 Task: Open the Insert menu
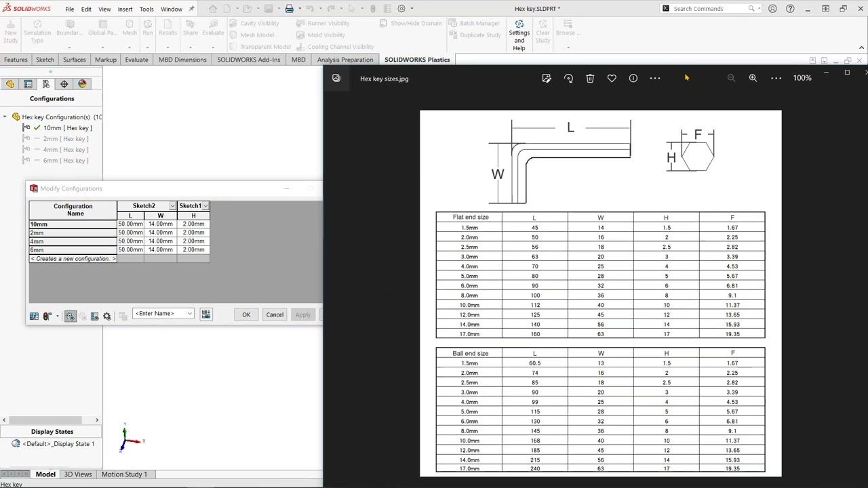[x=125, y=9]
